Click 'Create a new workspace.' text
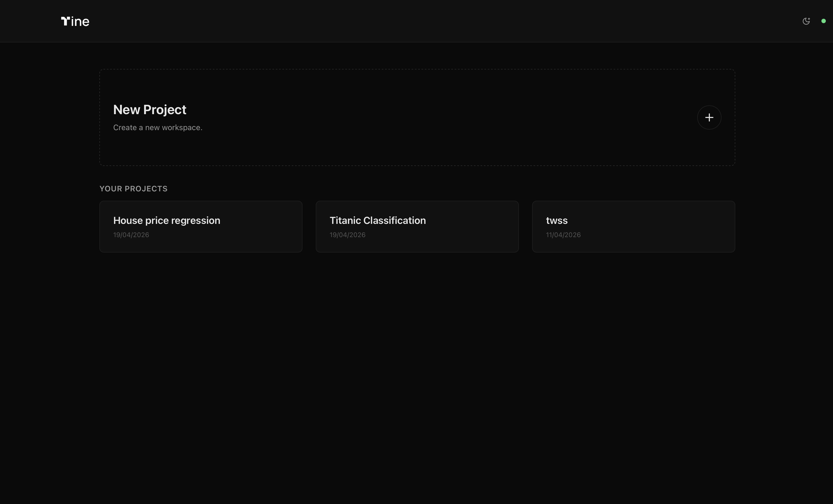The width and height of the screenshot is (833, 504). click(x=158, y=128)
